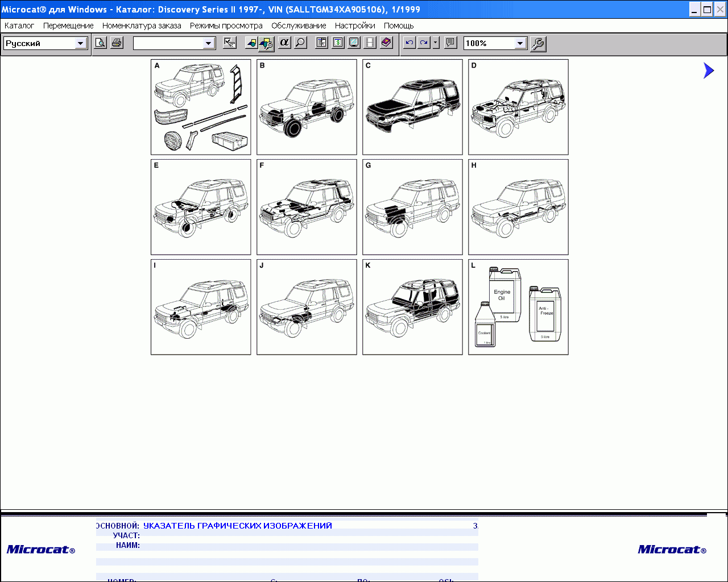Click the filmstrip view icon
Viewport: 728px width, 582px height.
click(370, 43)
